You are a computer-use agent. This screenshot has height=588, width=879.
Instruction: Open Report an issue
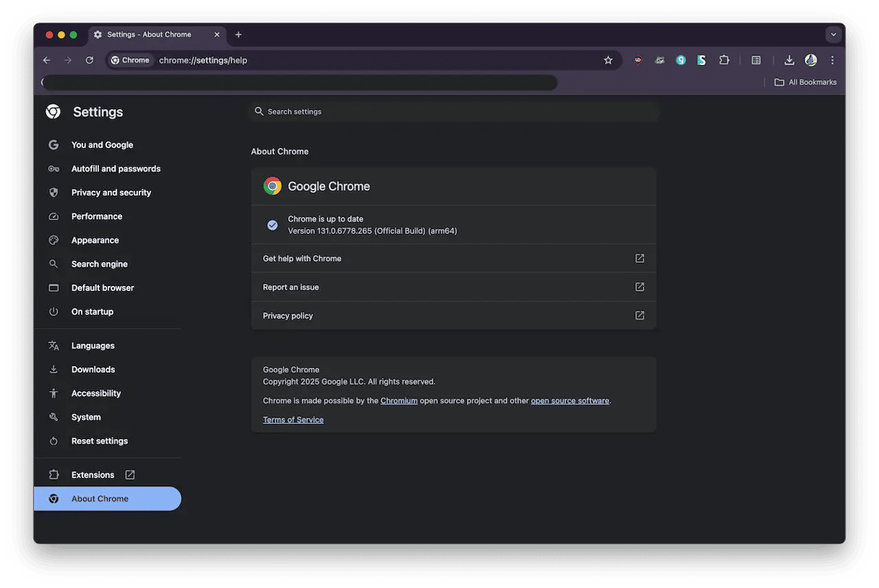pyautogui.click(x=453, y=287)
